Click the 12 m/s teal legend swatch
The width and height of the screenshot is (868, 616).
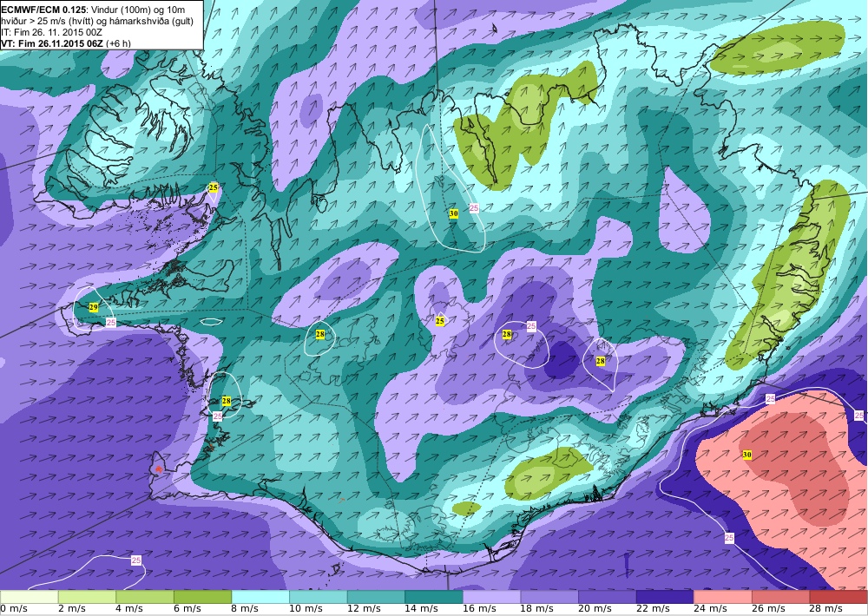pos(376,597)
